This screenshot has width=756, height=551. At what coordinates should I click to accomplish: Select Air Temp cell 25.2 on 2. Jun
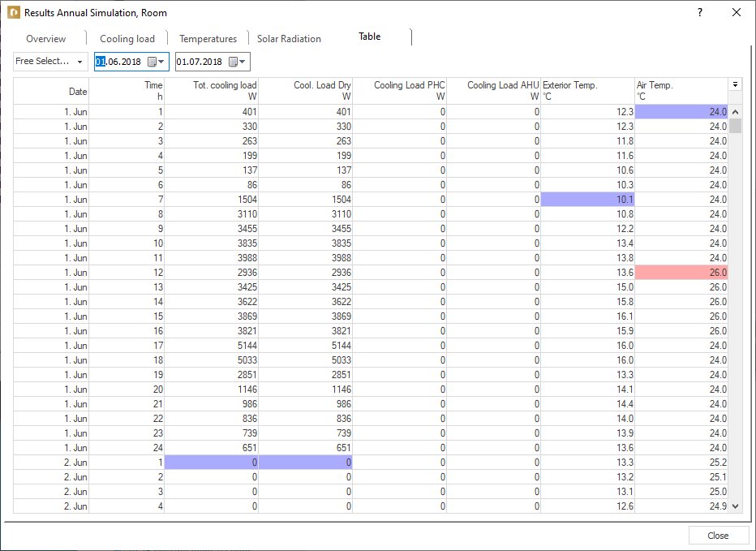point(681,463)
